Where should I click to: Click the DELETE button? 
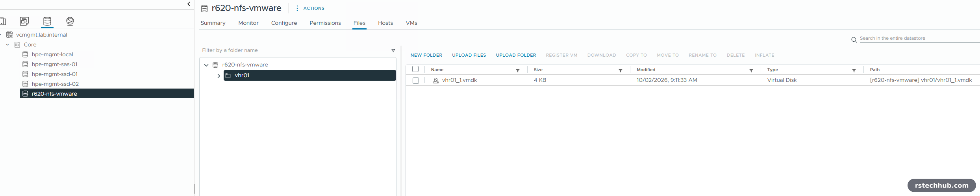tap(735, 55)
